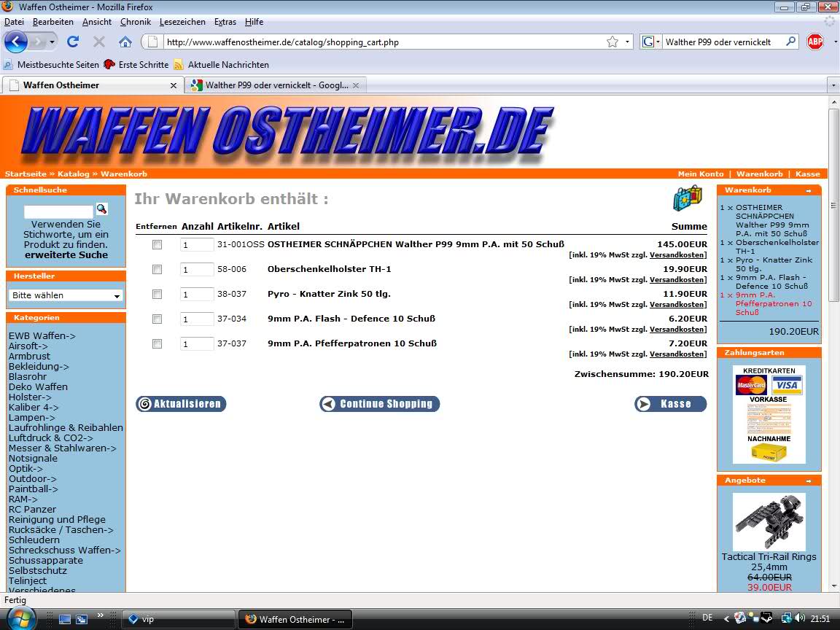Tick Entfernen for 9mm P.A. Flash - Defence
The width and height of the screenshot is (840, 630).
(157, 319)
